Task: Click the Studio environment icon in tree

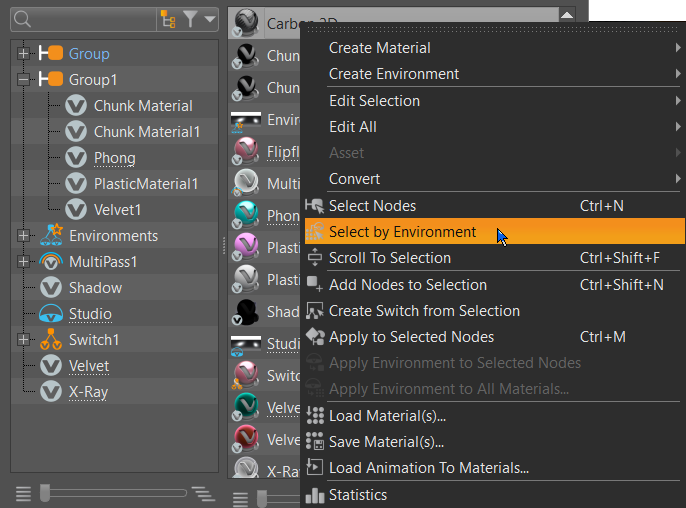Action: 51,314
